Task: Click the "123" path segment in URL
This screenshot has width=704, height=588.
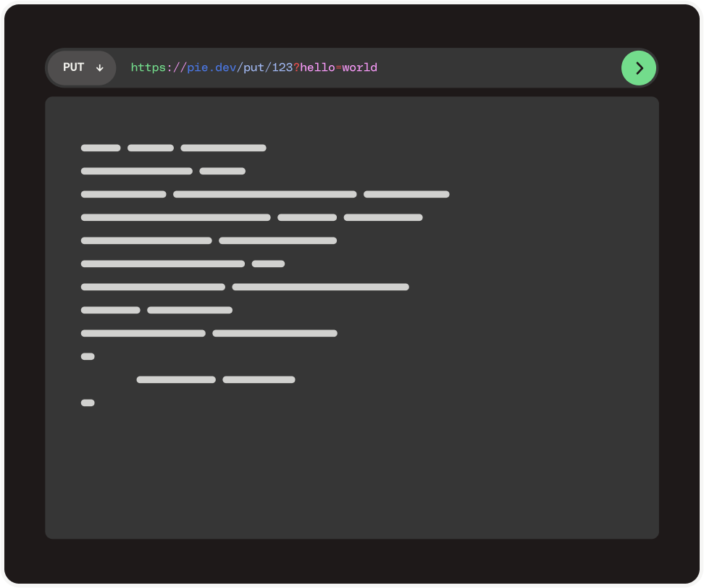Action: (282, 67)
